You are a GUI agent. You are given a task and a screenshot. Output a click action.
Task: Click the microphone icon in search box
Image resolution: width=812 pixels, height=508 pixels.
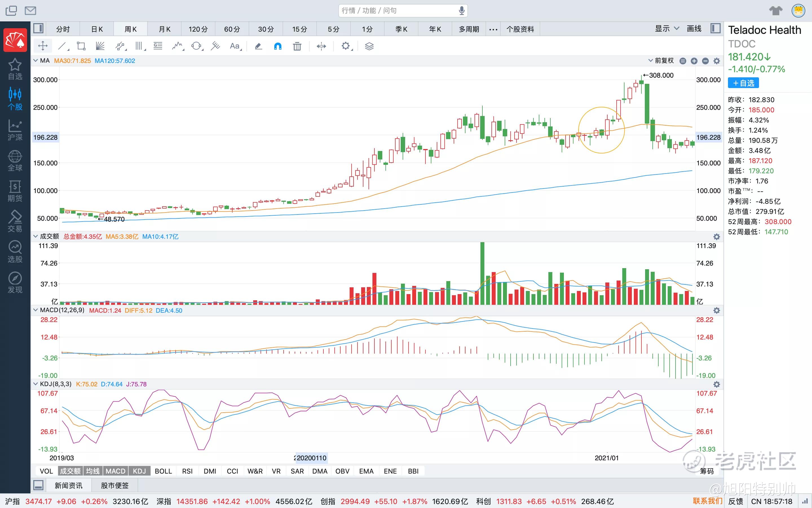462,11
